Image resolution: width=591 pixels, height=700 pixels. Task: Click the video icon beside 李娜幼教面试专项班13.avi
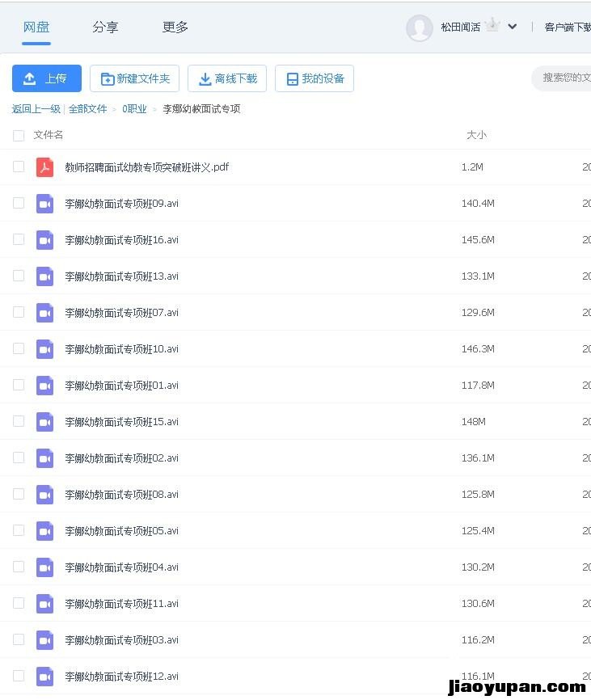click(44, 276)
